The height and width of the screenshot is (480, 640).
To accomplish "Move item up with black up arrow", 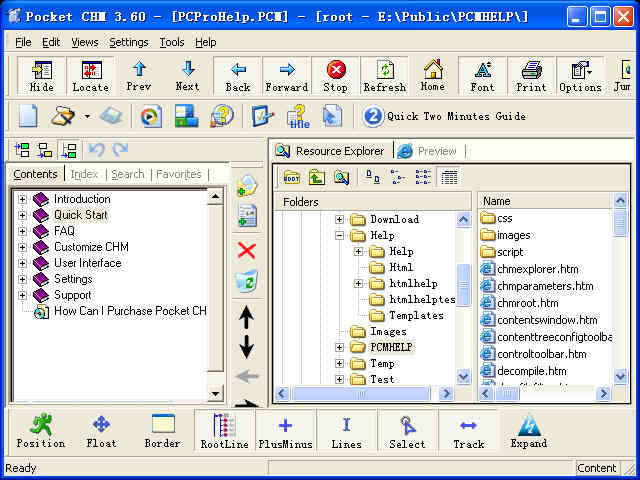I will (x=247, y=318).
